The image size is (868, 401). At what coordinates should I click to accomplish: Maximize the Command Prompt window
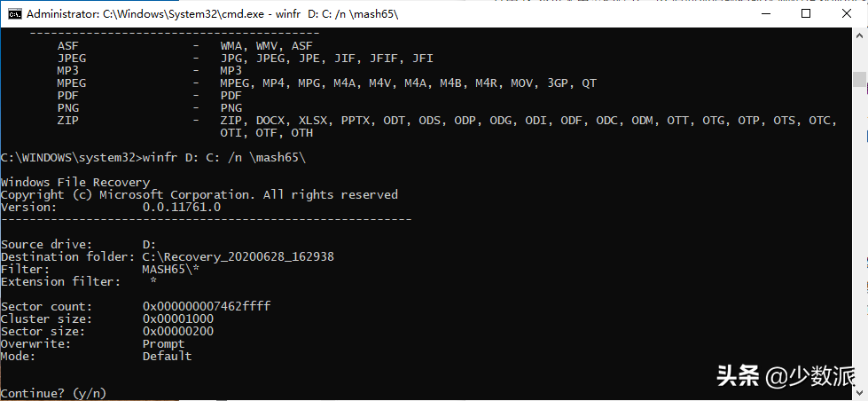click(806, 13)
